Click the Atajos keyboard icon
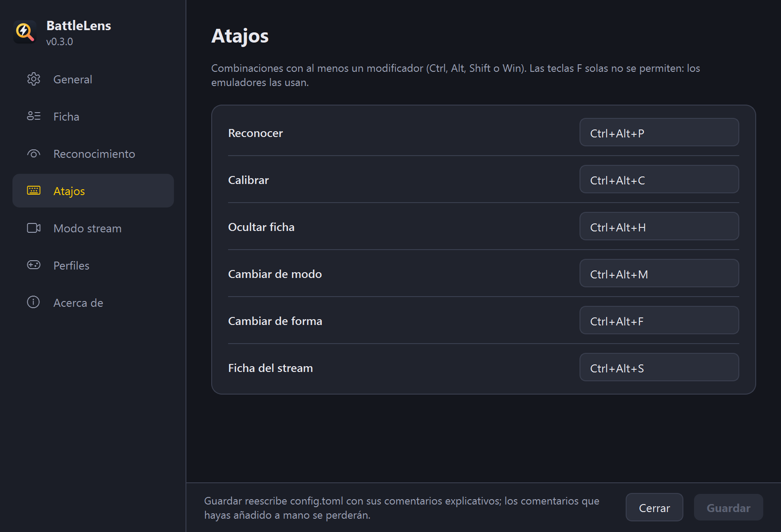This screenshot has width=781, height=532. click(x=34, y=191)
